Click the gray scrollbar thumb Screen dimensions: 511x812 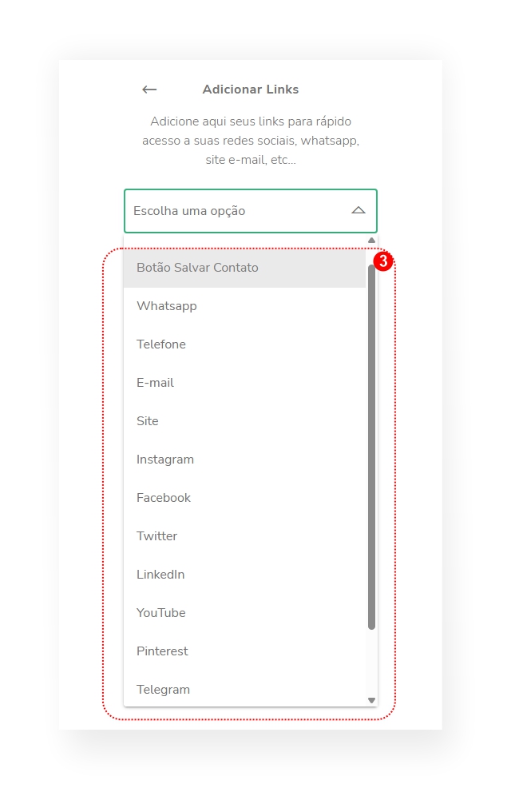click(371, 448)
